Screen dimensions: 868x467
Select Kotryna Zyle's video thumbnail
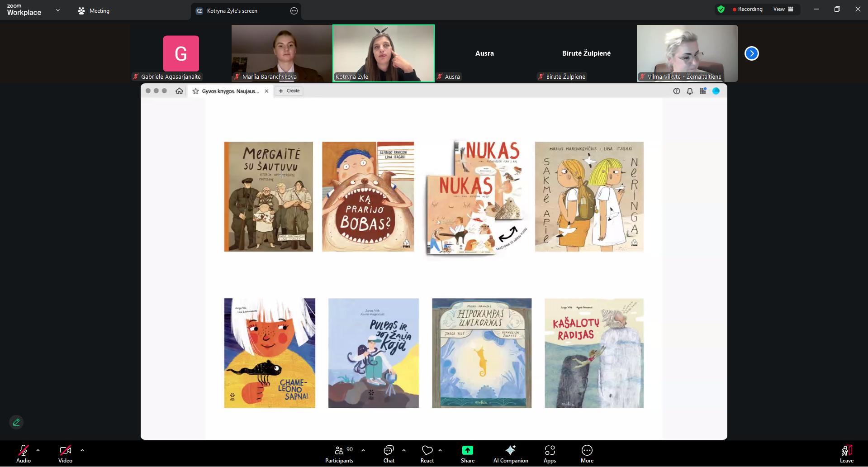383,53
